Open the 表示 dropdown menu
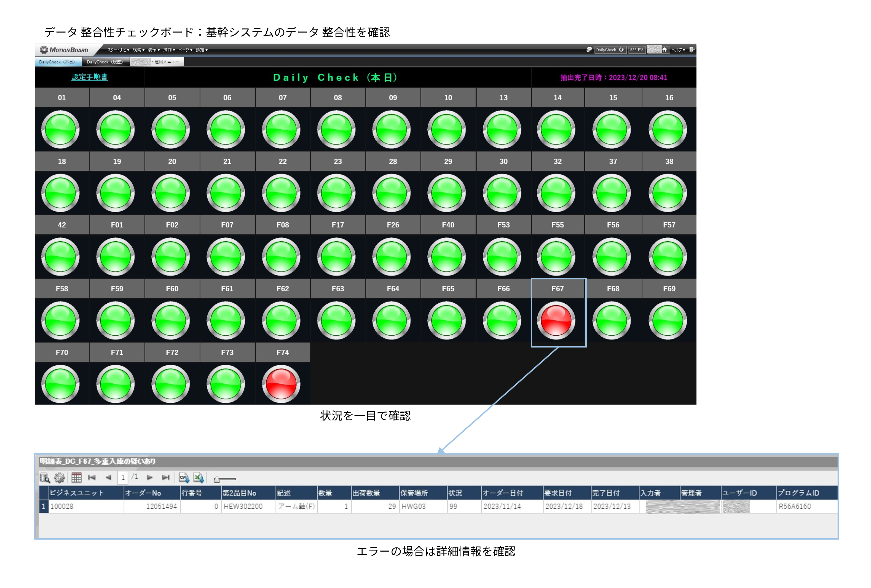 pyautogui.click(x=154, y=49)
